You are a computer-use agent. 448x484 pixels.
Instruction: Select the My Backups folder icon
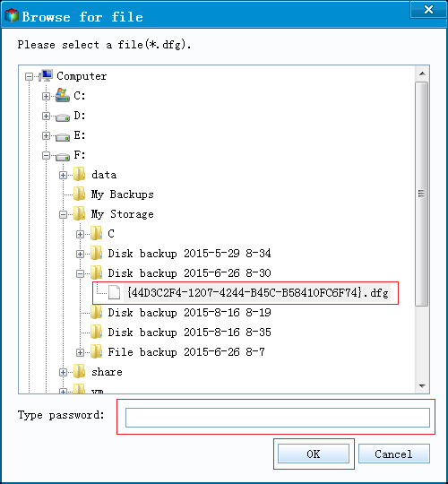pyautogui.click(x=79, y=194)
